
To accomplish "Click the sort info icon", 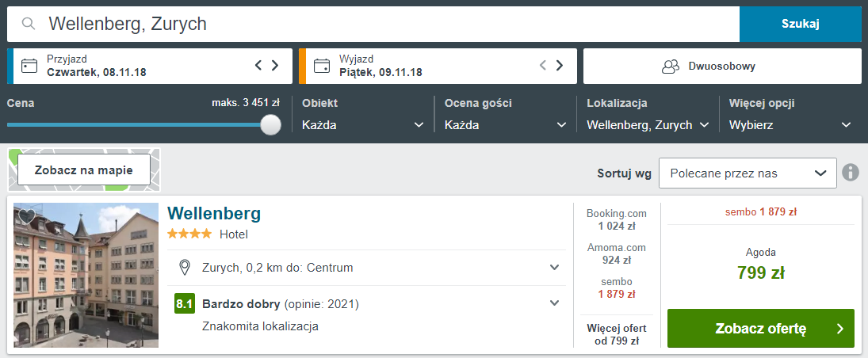I will click(x=851, y=173).
